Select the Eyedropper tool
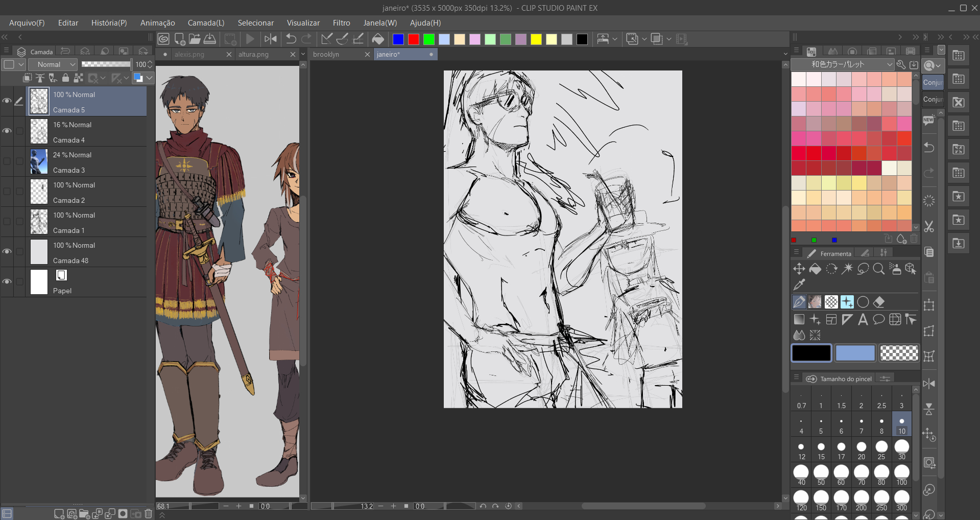 pos(799,285)
